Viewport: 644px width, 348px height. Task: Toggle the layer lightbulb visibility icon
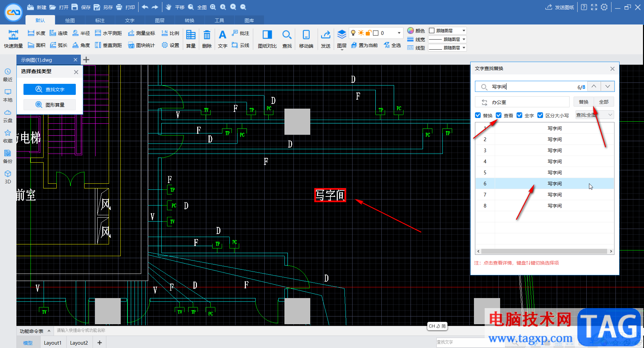(x=353, y=33)
